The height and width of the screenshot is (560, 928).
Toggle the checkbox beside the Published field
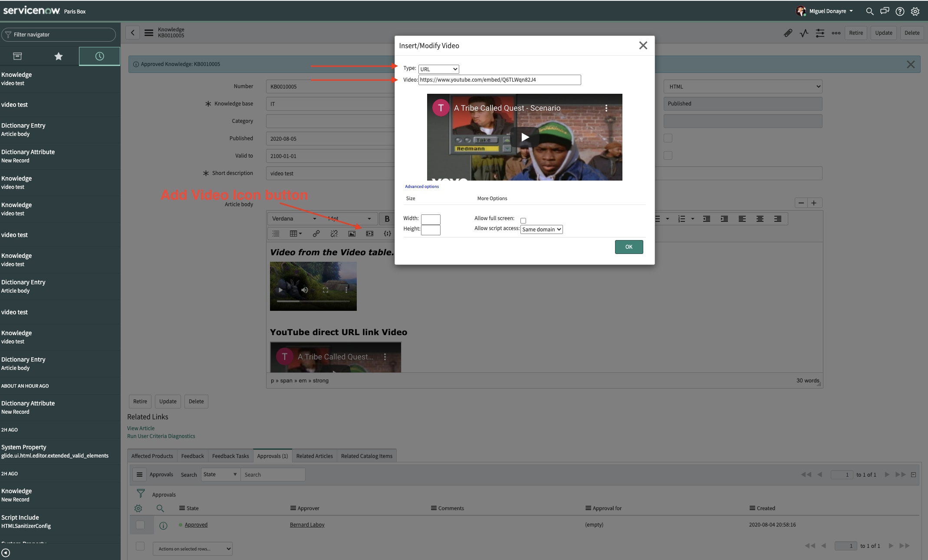click(668, 138)
